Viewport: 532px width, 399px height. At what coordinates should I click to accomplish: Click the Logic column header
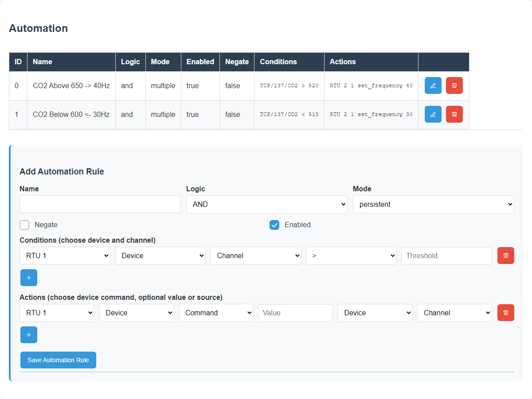pos(130,62)
